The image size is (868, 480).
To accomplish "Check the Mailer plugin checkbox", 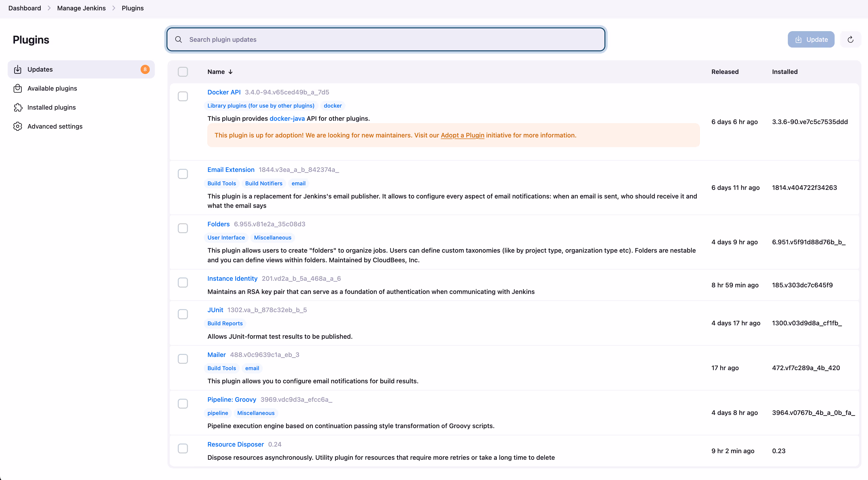I will (x=183, y=359).
